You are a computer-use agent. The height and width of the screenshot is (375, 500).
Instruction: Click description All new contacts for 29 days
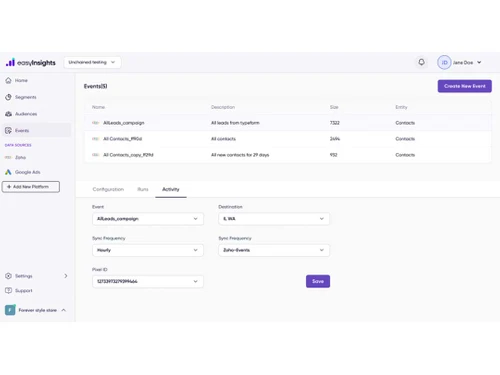point(240,155)
